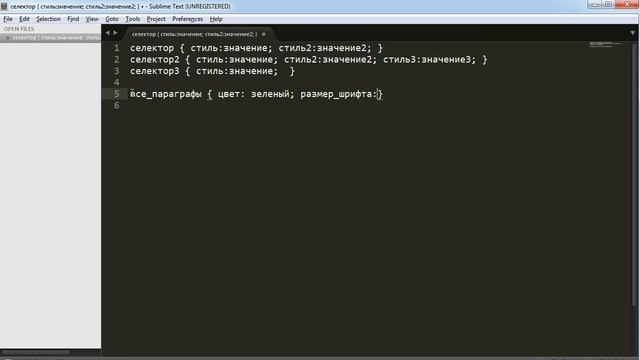This screenshot has width=640, height=360.
Task: Click line number 2 in the gutter
Action: 117,60
